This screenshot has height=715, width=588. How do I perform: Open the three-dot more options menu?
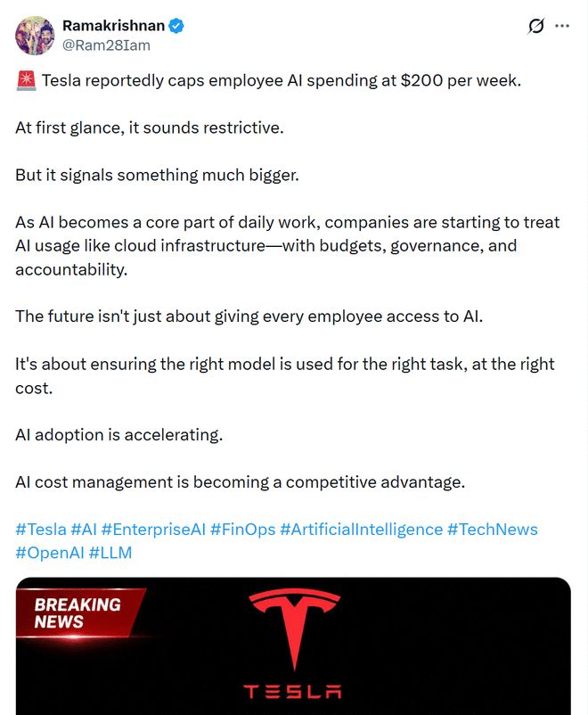pyautogui.click(x=562, y=26)
